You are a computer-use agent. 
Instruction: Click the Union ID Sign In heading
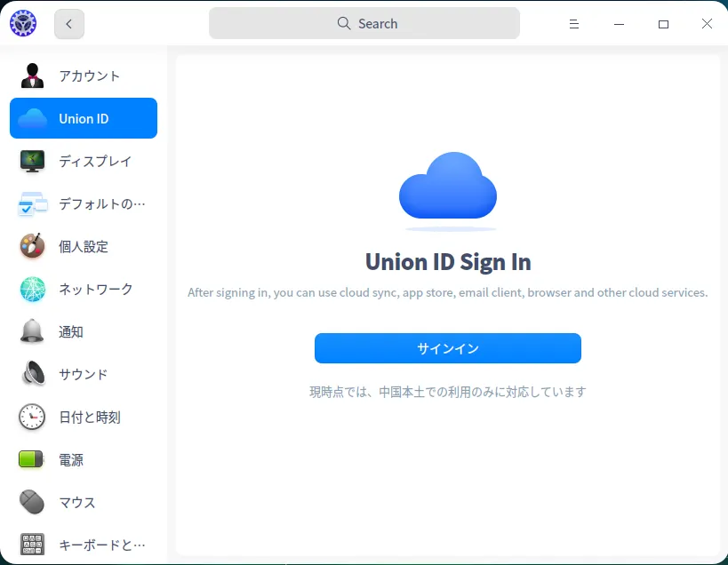click(x=448, y=262)
